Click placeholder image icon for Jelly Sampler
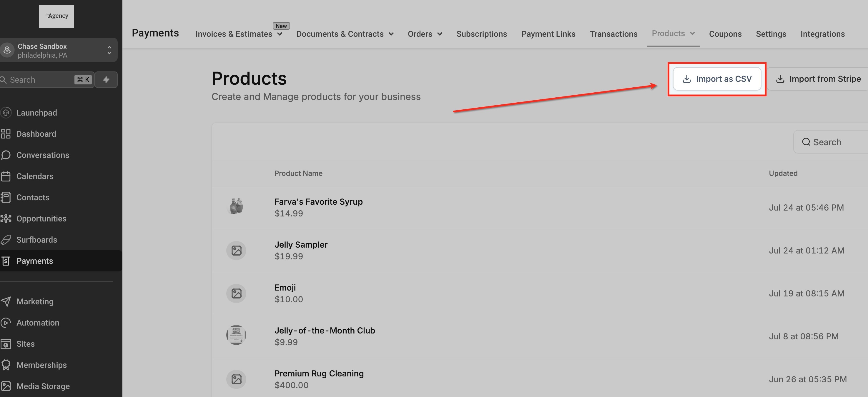868x397 pixels. click(x=236, y=251)
